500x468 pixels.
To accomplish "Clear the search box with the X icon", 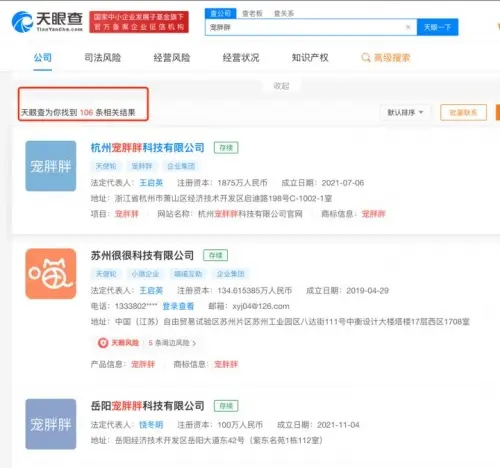I will pyautogui.click(x=408, y=27).
